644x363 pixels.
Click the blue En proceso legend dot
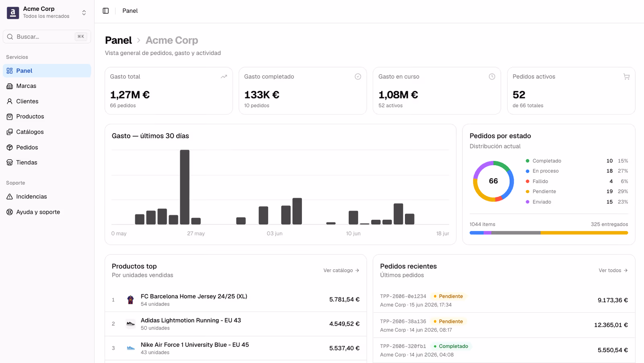click(x=527, y=171)
